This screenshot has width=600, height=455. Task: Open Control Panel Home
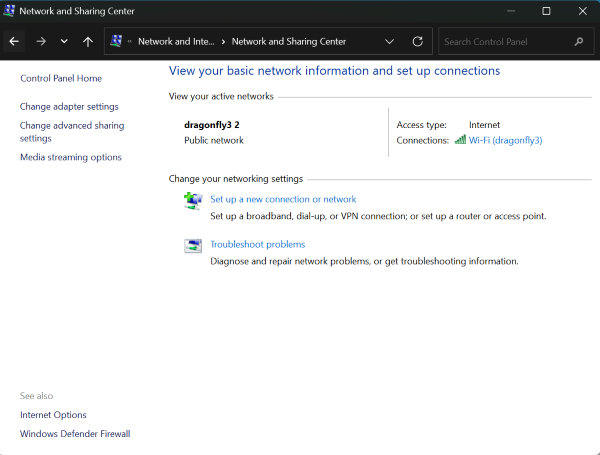pyautogui.click(x=61, y=78)
